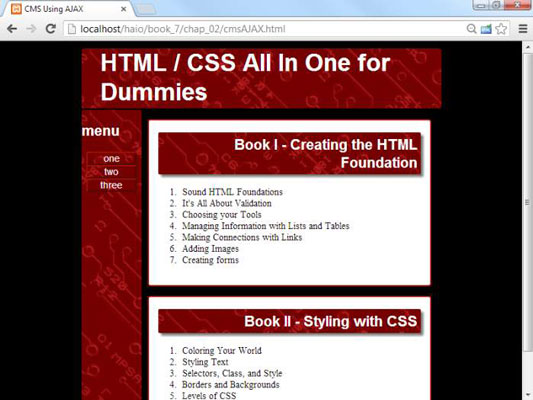Close the CMS Using AJAX tab
Screen dimensions: 533x400
pos(123,9)
